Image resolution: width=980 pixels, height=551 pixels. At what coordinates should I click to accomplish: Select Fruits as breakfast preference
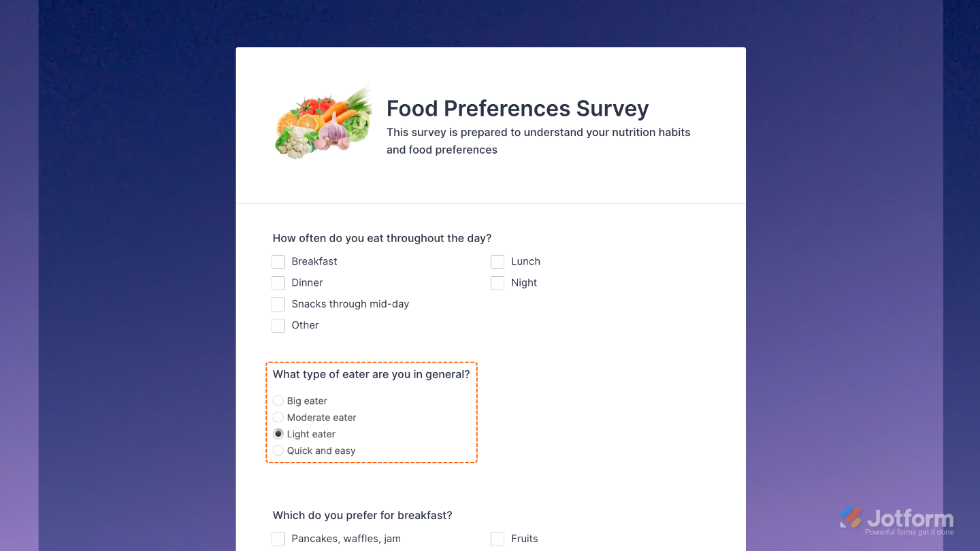coord(497,538)
